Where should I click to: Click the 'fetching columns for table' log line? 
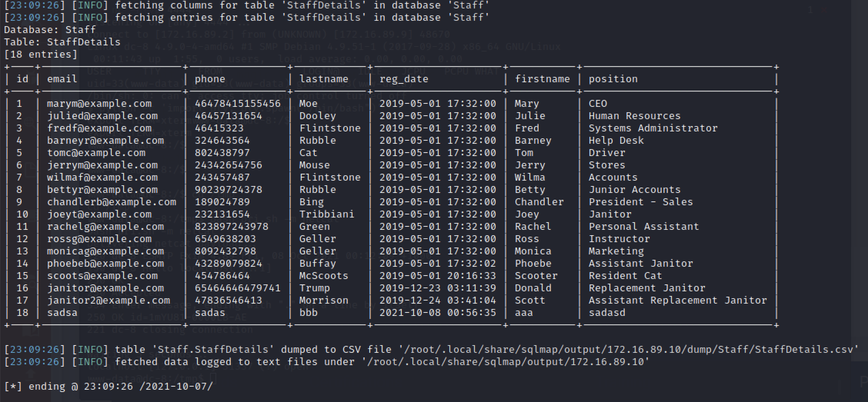(x=247, y=5)
